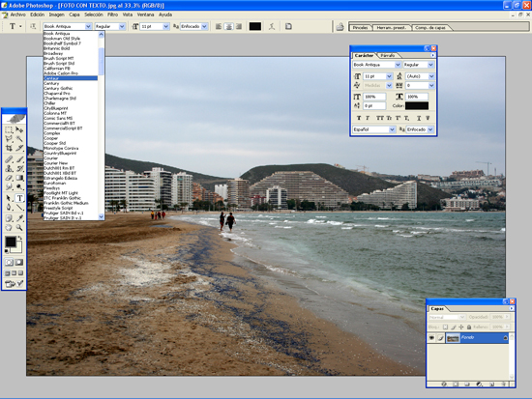Click the warp text icon
532x399 pixels.
pyautogui.click(x=272, y=26)
